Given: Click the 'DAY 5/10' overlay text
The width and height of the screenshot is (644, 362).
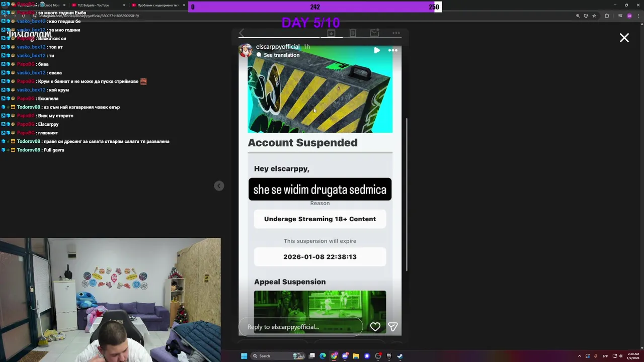Looking at the screenshot, I should click(x=310, y=23).
